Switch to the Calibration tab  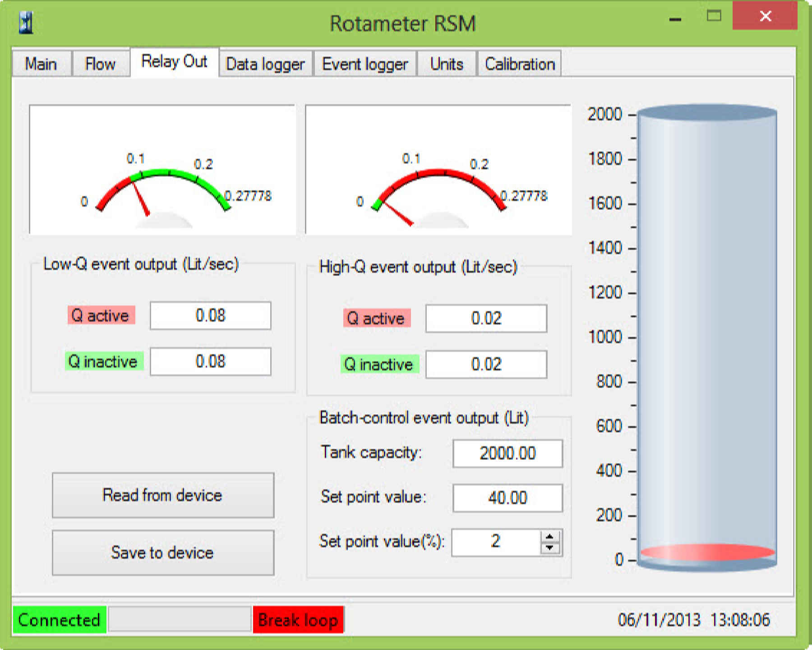click(520, 64)
